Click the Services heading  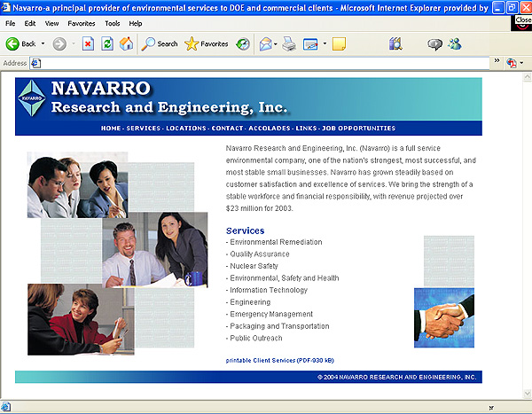pyautogui.click(x=245, y=230)
